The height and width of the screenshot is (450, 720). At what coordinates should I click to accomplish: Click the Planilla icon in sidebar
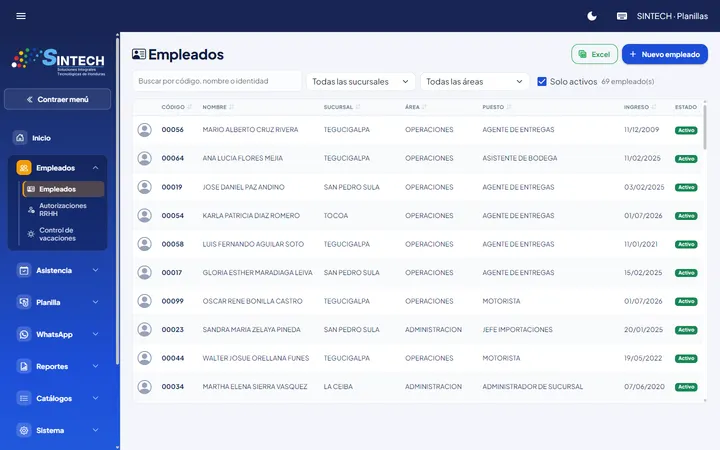[23, 302]
